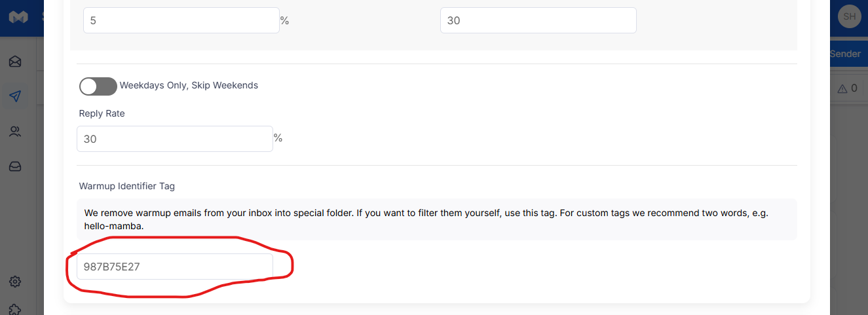
Task: Open the inbox tray icon in sidebar
Action: coord(15,167)
